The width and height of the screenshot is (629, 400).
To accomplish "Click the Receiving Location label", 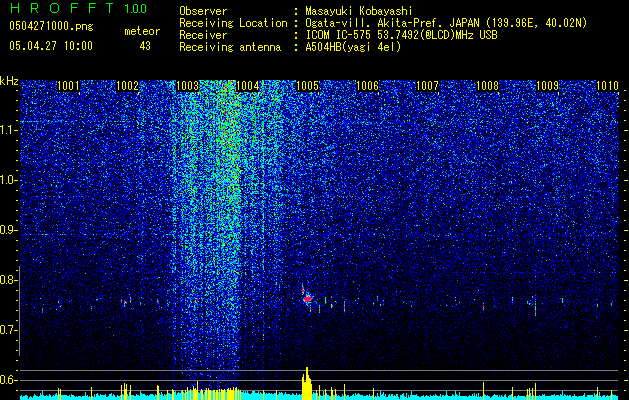I will click(233, 23).
